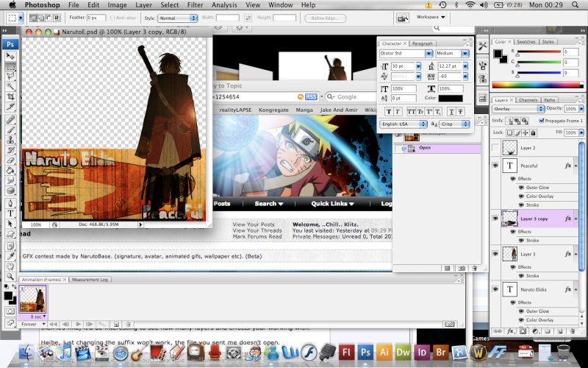Click View Your Posts link in browser
This screenshot has width=588, height=368.
tap(254, 224)
